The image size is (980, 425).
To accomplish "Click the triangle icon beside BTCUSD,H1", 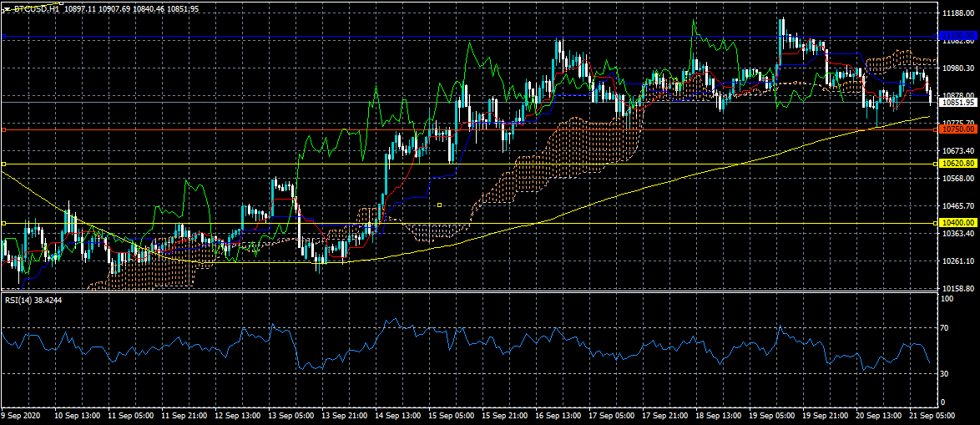I will 8,8.
